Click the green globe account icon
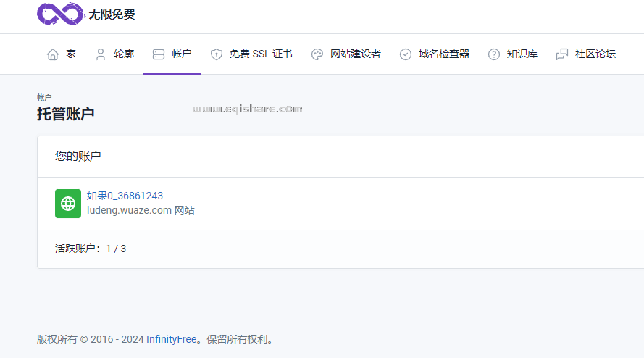This screenshot has height=358, width=644. (x=68, y=204)
